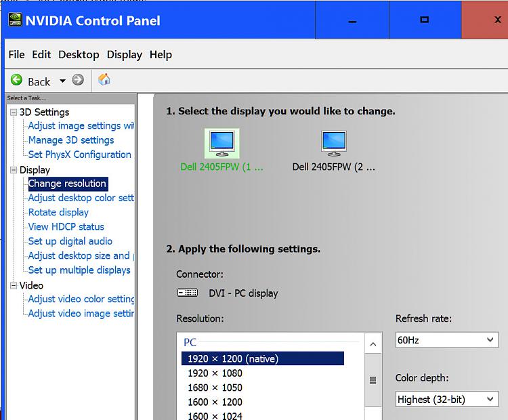Open the Desktop menu
Screen dimensions: 508x420
coord(79,54)
